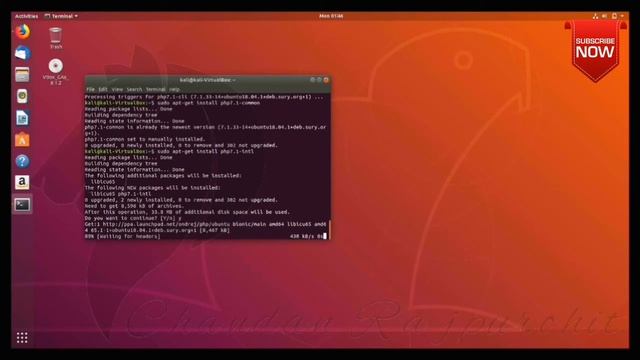Image resolution: width=640 pixels, height=360 pixels.
Task: Select the Trash desktop icon
Action: [56, 38]
